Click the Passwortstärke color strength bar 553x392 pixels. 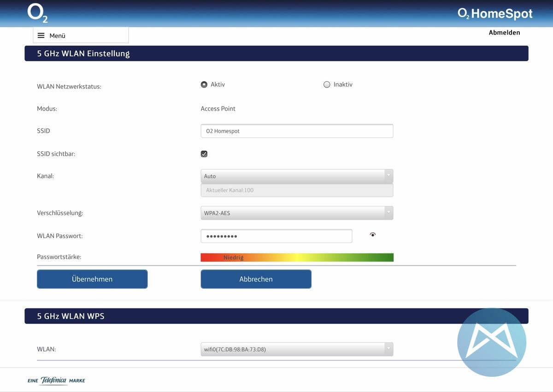coord(297,257)
